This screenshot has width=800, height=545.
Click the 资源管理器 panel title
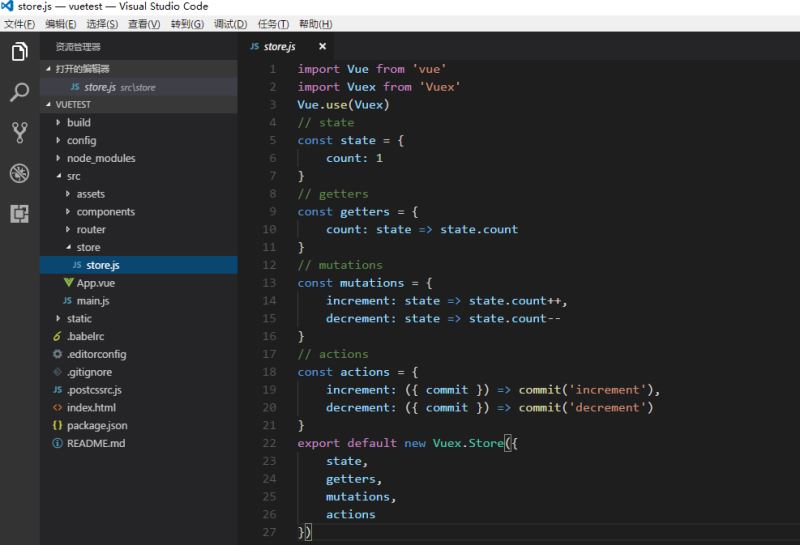coord(78,47)
